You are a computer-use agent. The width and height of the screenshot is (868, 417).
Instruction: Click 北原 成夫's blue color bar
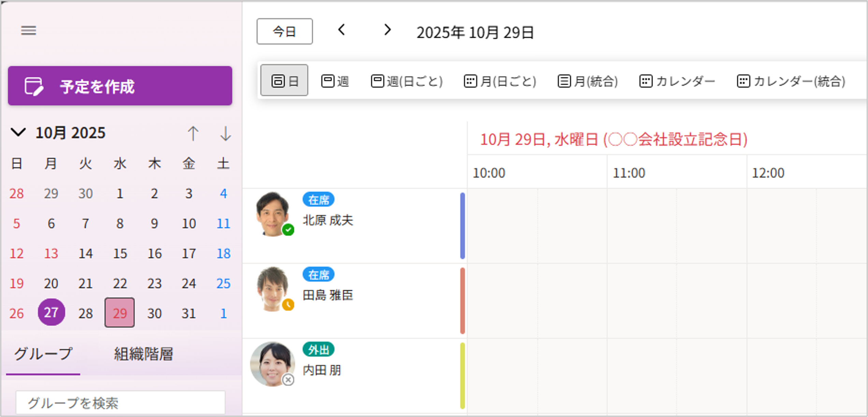click(x=462, y=226)
